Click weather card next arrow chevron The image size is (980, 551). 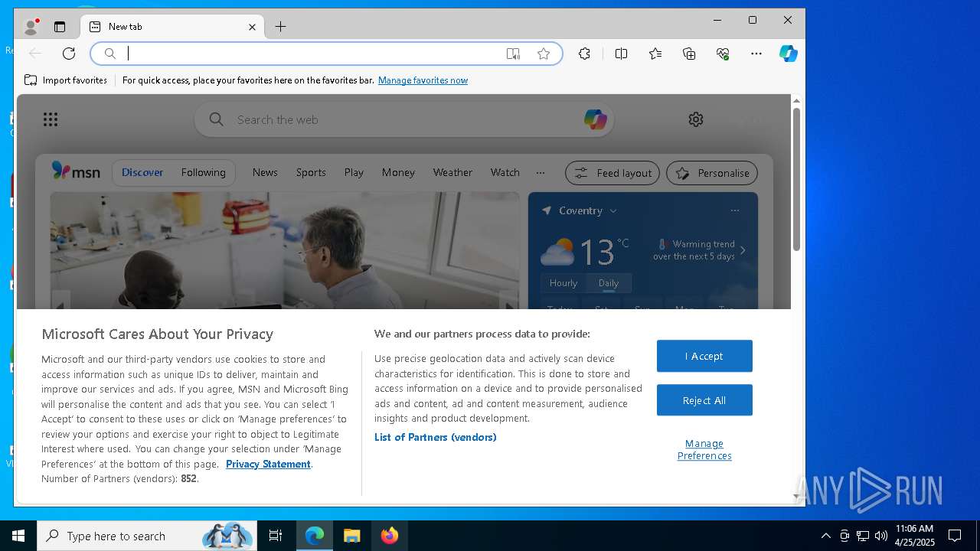coord(743,250)
